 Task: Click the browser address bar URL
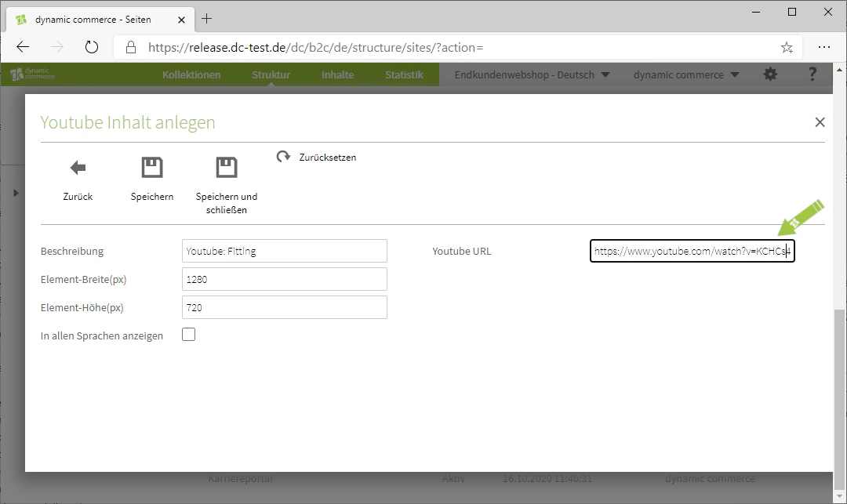[315, 48]
